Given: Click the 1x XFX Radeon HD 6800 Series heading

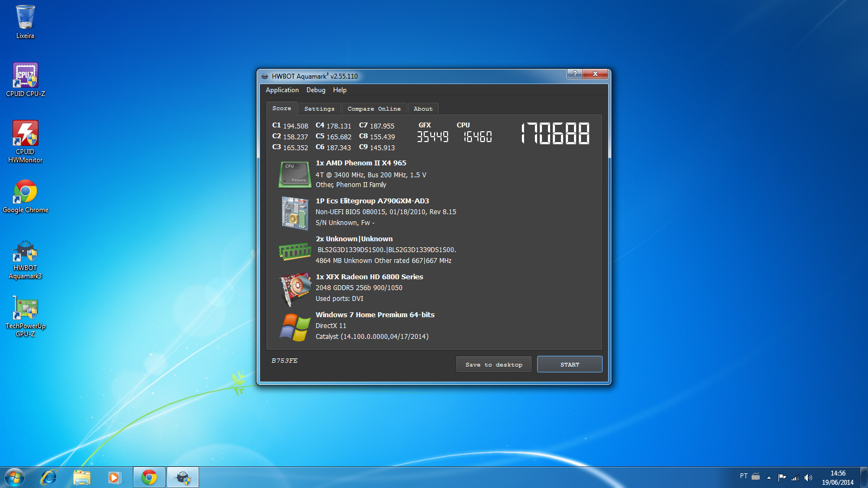Looking at the screenshot, I should click(369, 277).
